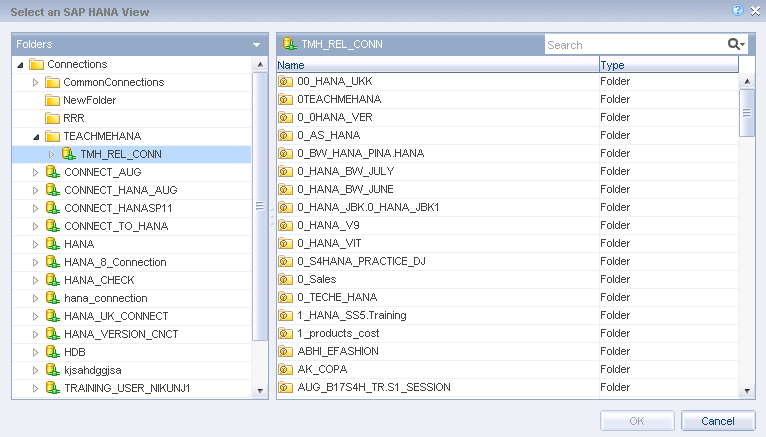
Task: Click the 0TEACHMEHANA package folder icon
Action: [285, 99]
